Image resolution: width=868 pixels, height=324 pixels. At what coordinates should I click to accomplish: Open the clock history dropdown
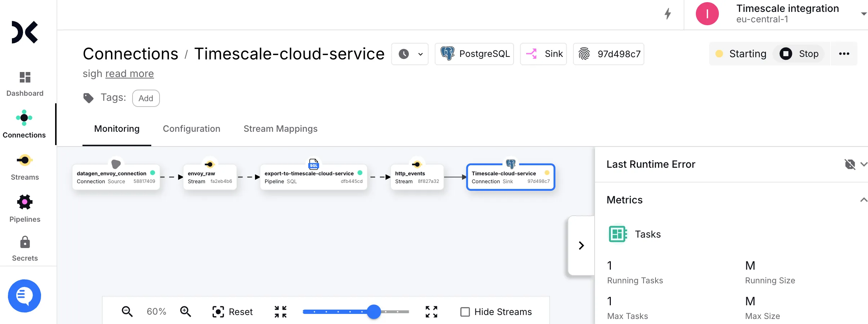(x=410, y=54)
